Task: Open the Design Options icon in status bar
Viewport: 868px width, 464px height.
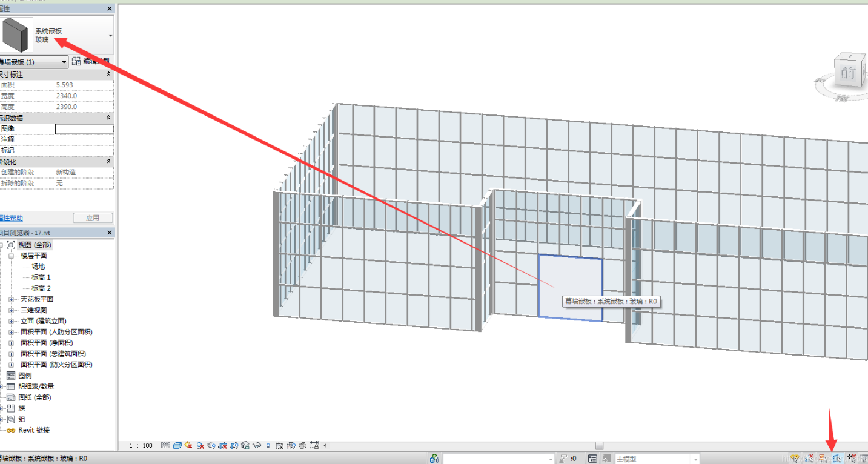Action: click(x=593, y=459)
